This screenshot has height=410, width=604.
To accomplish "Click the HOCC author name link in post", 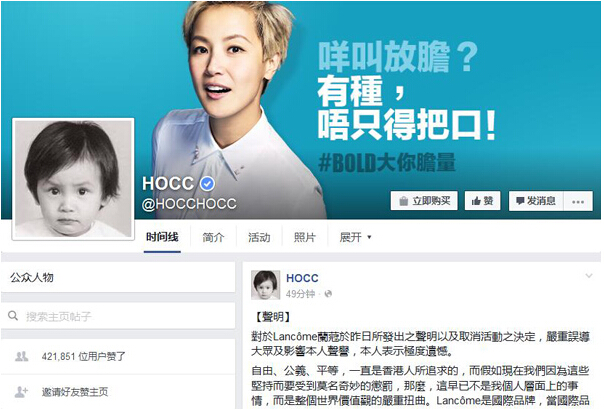I will tap(302, 278).
